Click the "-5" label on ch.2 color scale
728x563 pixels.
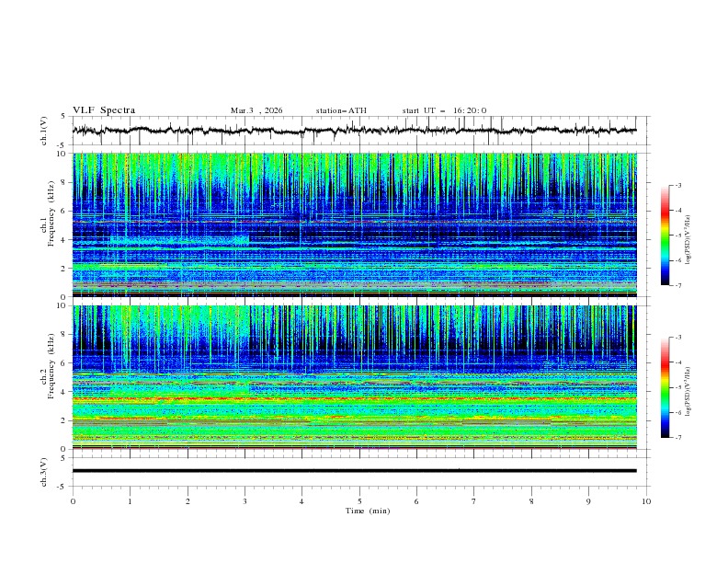click(x=678, y=387)
